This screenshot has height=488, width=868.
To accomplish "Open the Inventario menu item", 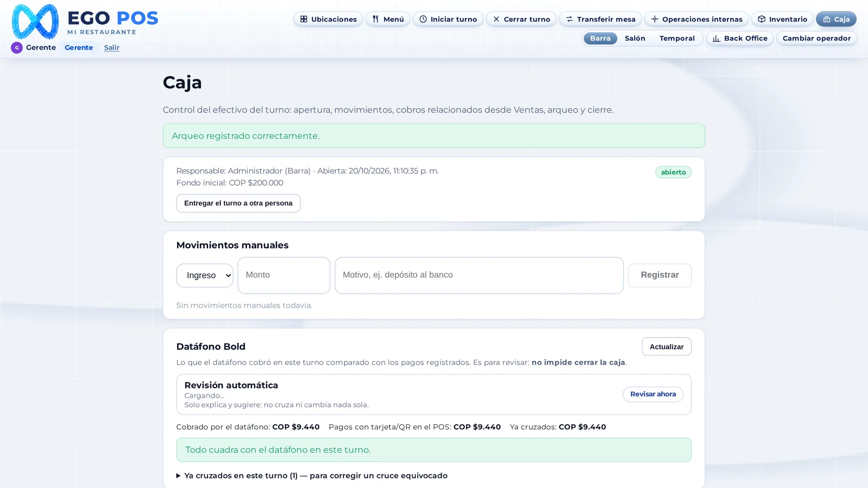I will coord(782,19).
